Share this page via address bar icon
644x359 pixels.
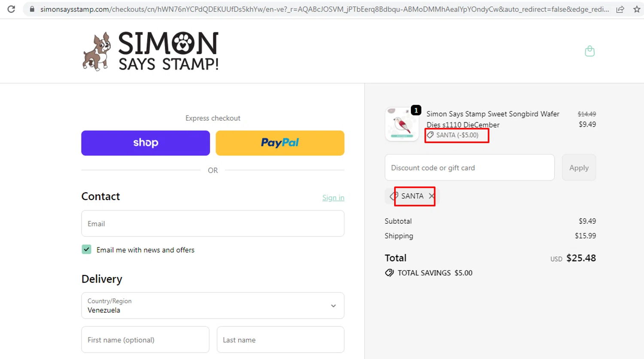point(620,9)
